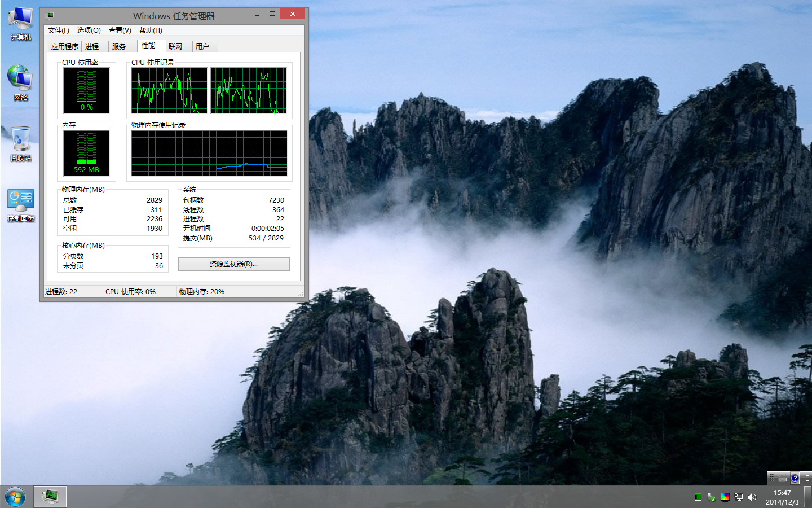Switch to the 应用程序 tab

click(x=65, y=47)
